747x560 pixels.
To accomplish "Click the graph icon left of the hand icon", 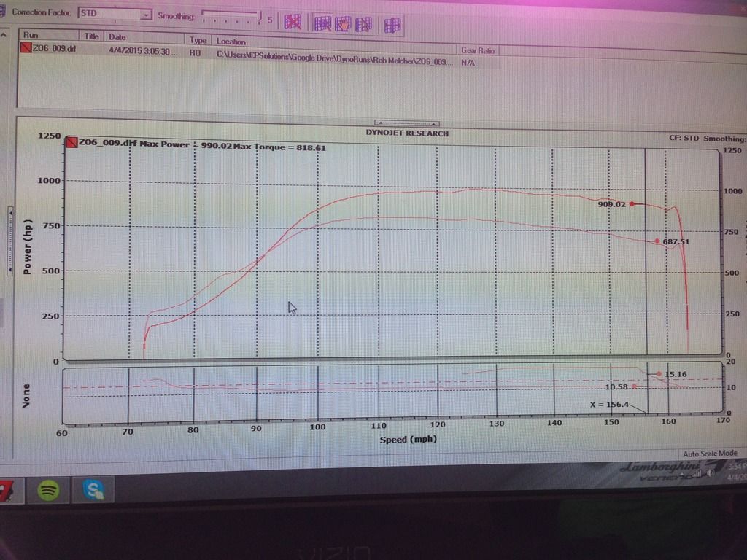I will [x=322, y=24].
